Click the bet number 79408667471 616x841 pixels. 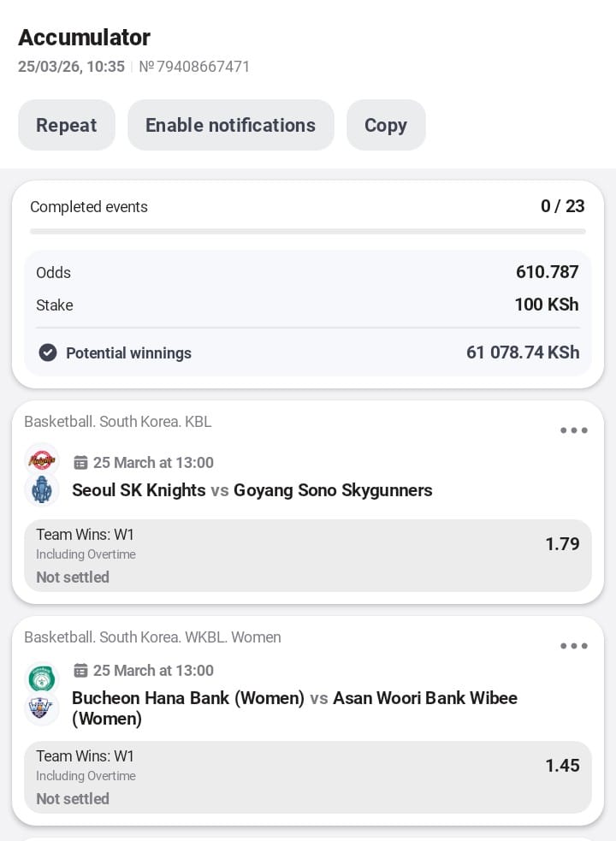[194, 67]
